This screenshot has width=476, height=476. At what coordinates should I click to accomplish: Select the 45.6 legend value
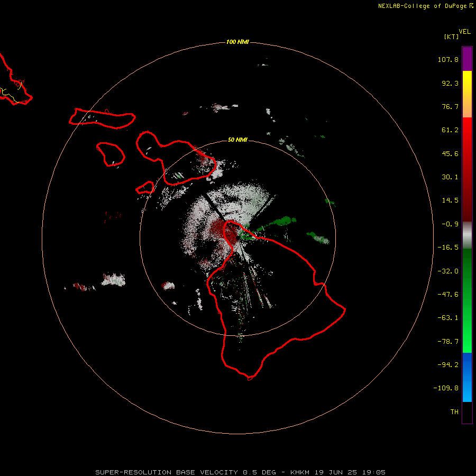[x=450, y=153]
